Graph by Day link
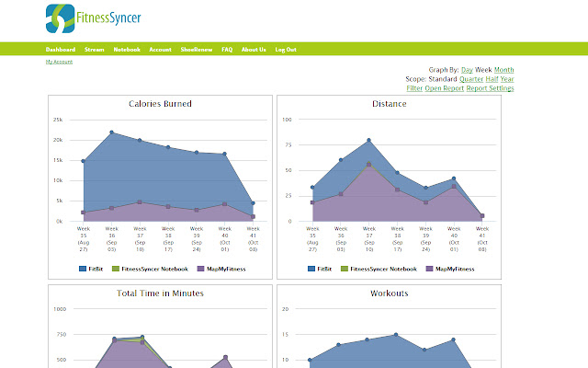Screen dimensions: 588x368 click(x=467, y=70)
